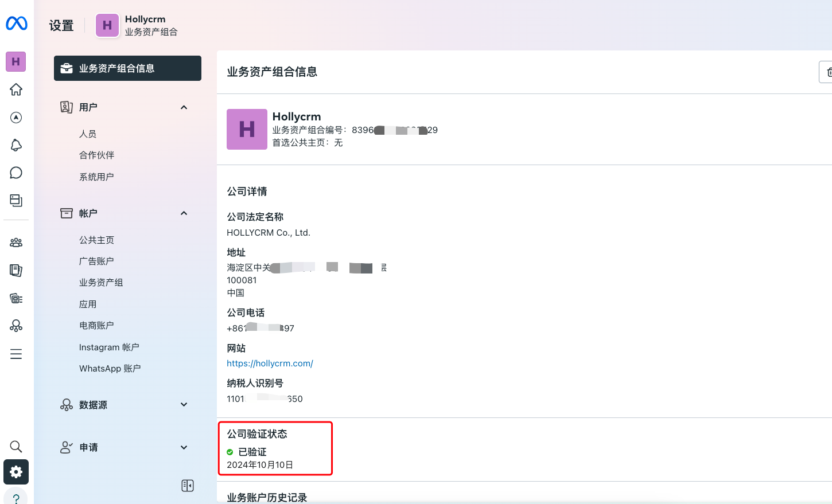
Task: Open 广告账户 menu entry
Action: click(96, 261)
